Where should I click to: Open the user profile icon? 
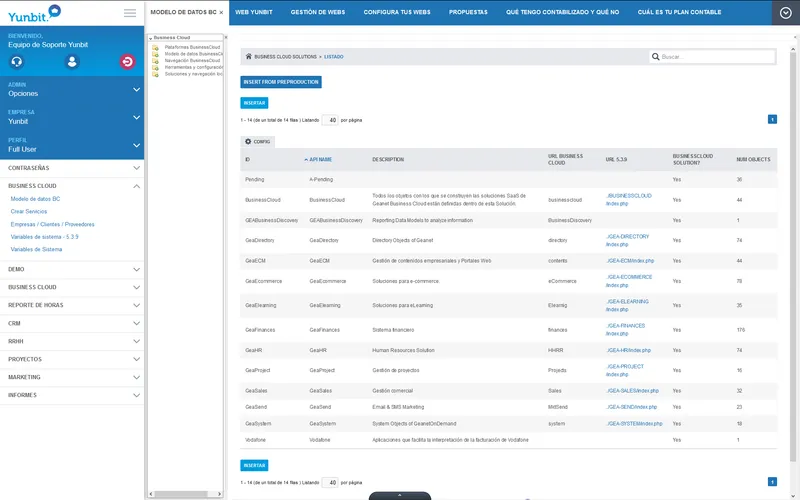pos(72,62)
